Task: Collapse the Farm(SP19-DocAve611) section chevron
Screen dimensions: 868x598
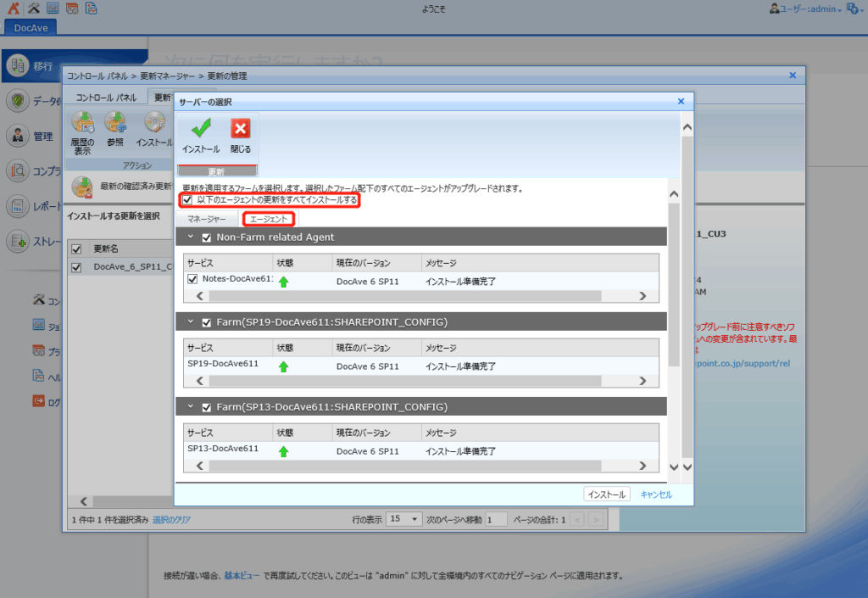Action: [x=191, y=321]
